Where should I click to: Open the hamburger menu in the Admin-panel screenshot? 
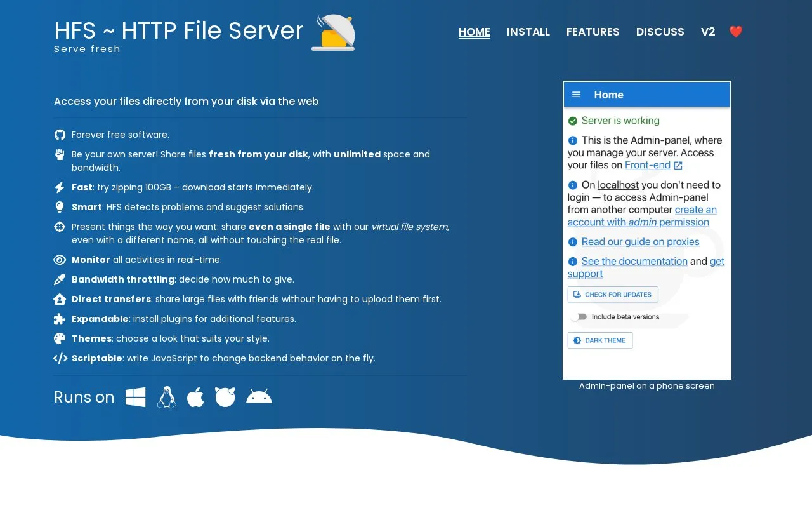coord(577,95)
